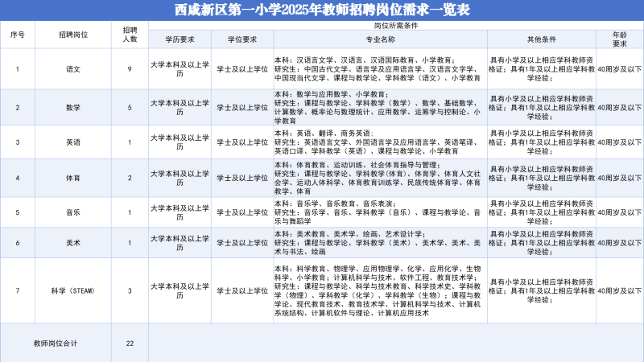Select the 序号 column header
The width and height of the screenshot is (644, 362).
tap(18, 37)
